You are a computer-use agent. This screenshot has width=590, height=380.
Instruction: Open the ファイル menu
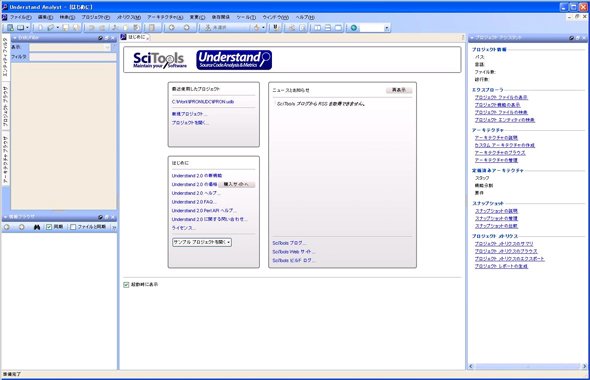point(20,17)
